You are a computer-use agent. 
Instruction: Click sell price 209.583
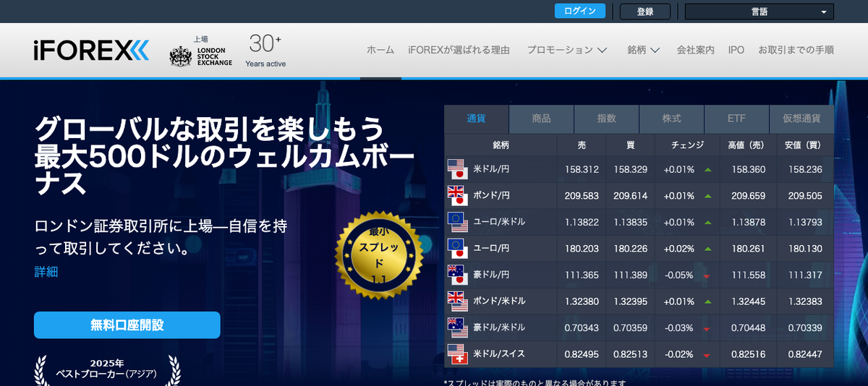pos(582,196)
